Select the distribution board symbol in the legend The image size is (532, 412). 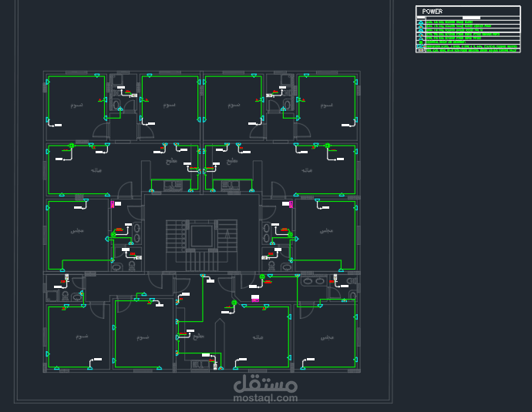pyautogui.click(x=421, y=46)
